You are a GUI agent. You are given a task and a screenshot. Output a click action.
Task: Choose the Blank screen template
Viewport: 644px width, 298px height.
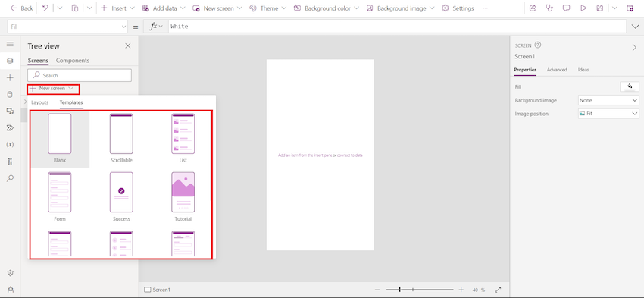tap(60, 139)
